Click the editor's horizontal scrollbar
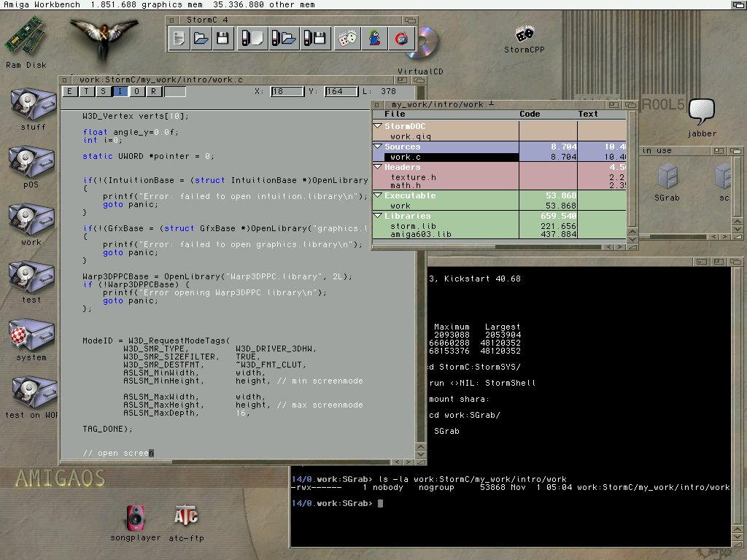The width and height of the screenshot is (747, 560). coord(226,462)
